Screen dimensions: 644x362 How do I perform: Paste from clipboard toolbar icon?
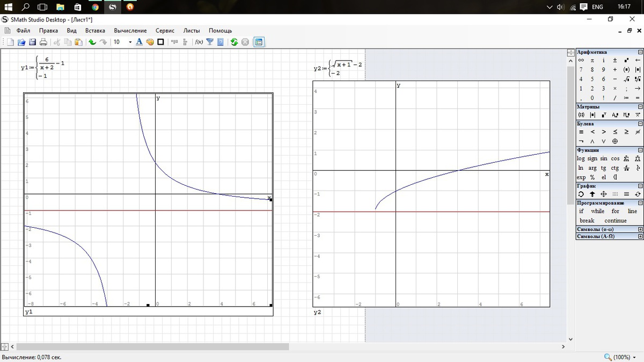click(x=78, y=42)
